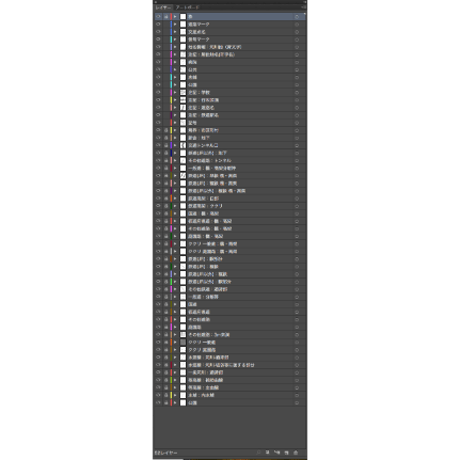Click the Locate Object magnifier icon
The height and width of the screenshot is (460, 460).
point(259,452)
